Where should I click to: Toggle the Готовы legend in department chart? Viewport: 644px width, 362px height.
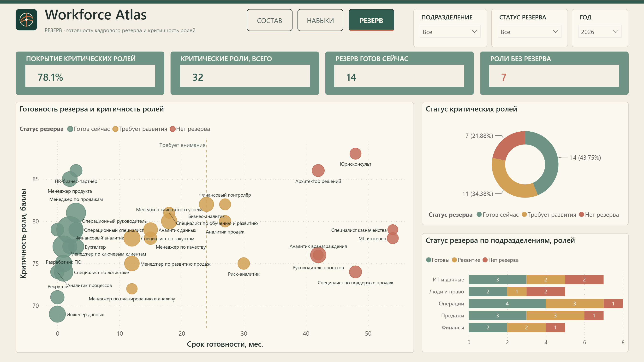click(437, 260)
